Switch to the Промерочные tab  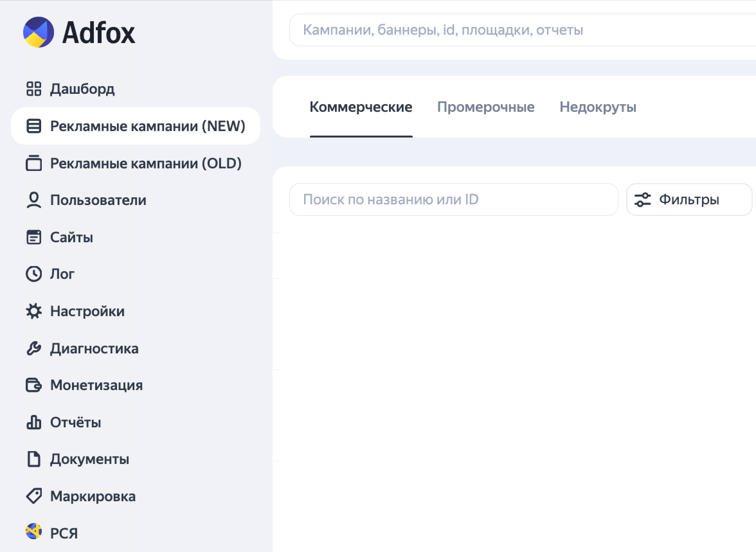click(486, 107)
